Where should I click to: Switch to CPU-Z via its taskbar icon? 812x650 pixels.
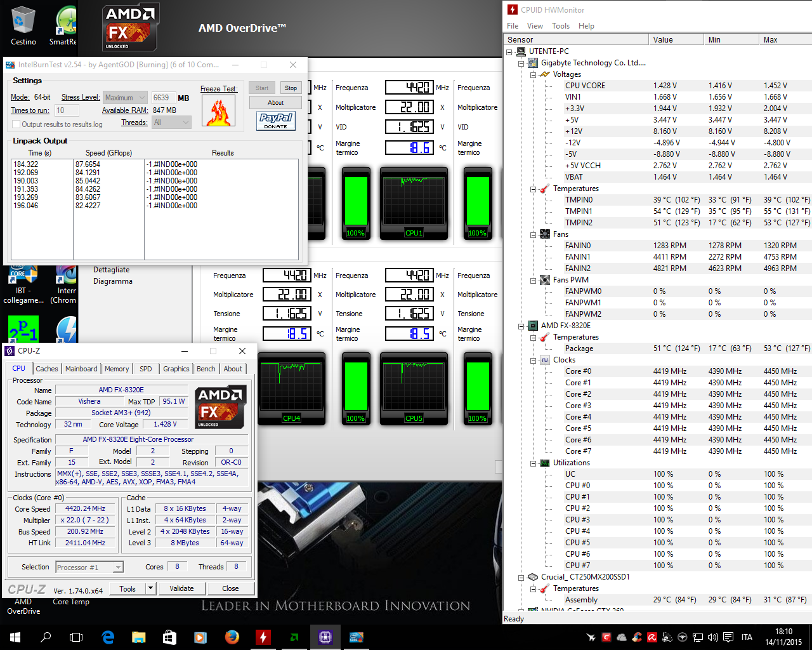325,637
